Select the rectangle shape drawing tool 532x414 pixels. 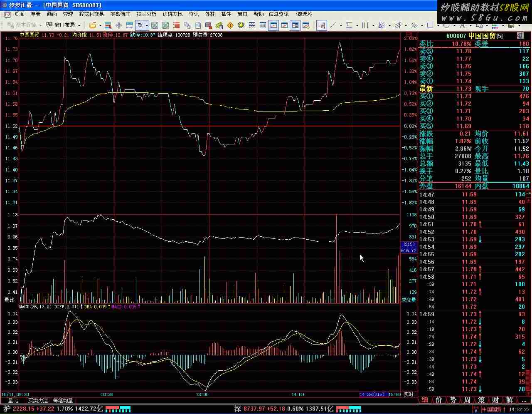(430, 25)
